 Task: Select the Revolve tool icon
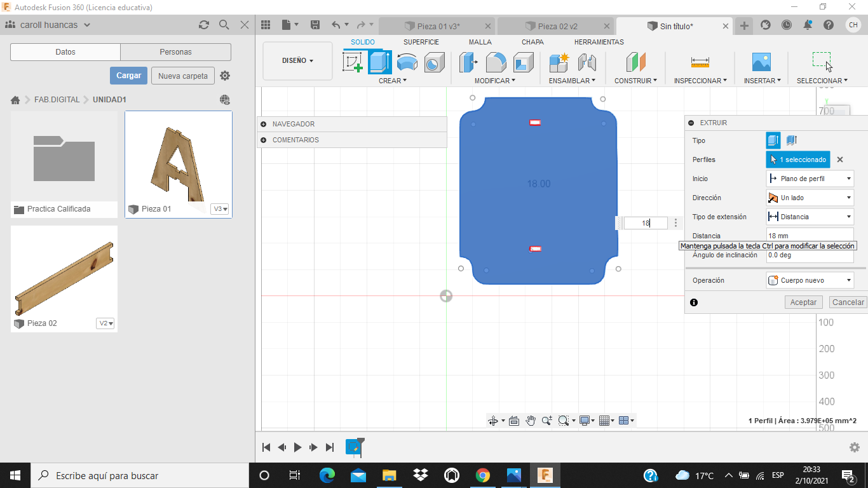pos(407,62)
